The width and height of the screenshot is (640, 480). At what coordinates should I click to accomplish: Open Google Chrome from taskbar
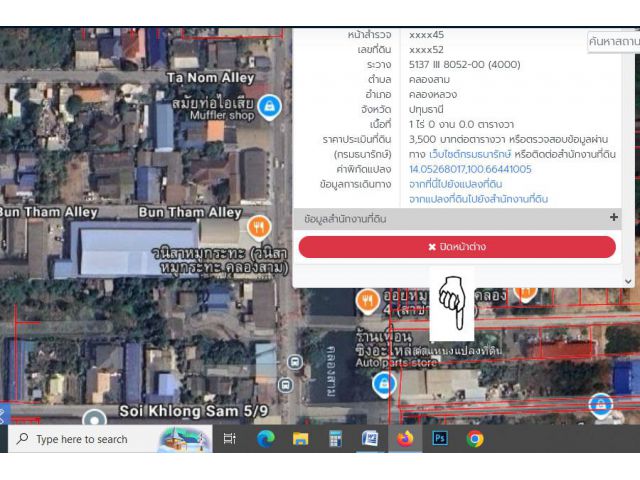point(475,439)
